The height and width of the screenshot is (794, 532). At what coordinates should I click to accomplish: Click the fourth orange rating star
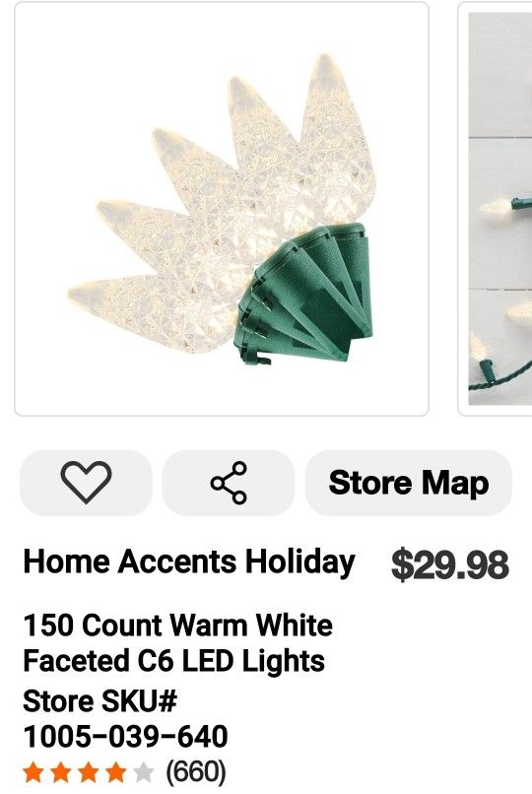point(116,772)
